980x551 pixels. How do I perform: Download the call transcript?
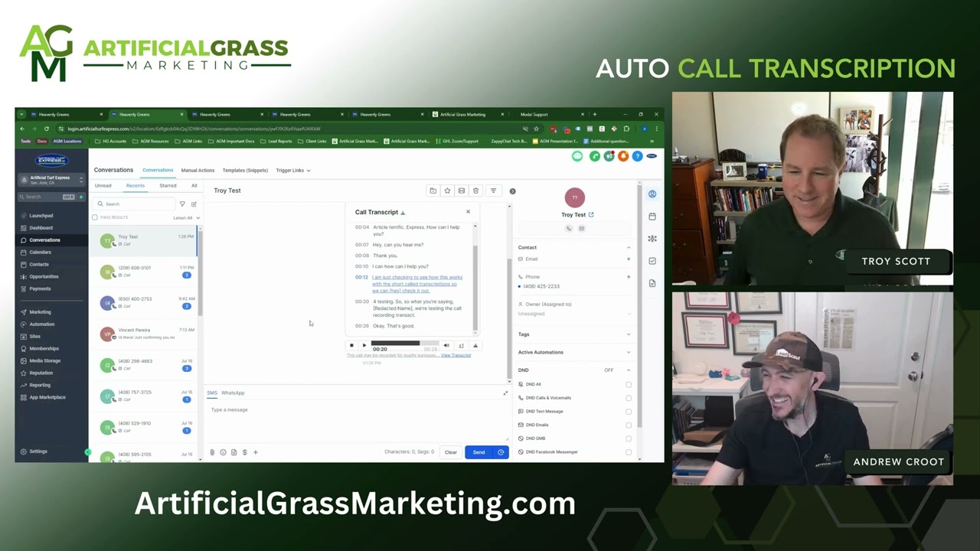point(403,213)
